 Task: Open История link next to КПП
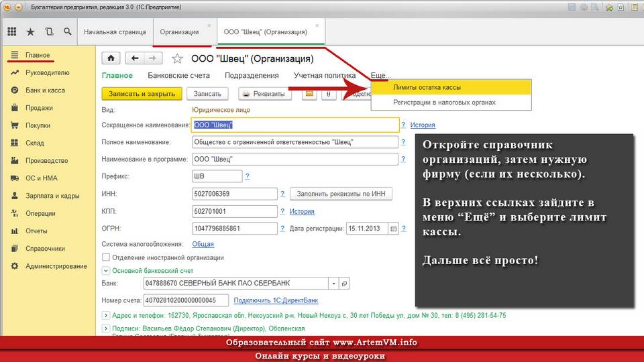pos(302,211)
